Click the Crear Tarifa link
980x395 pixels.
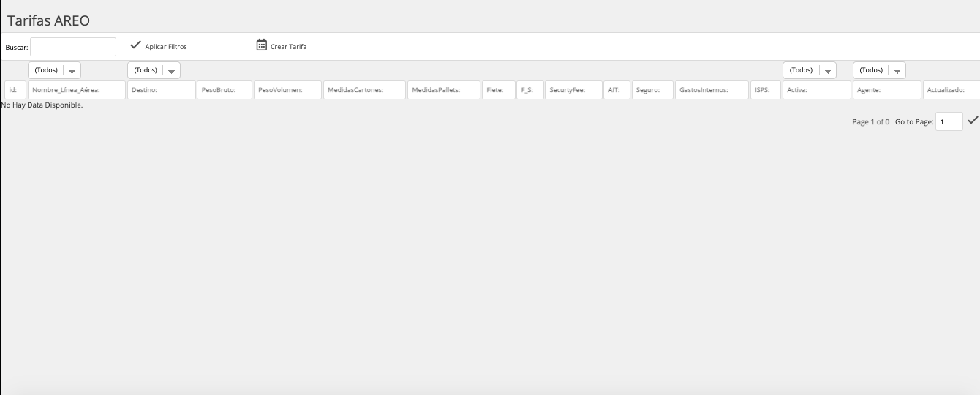(288, 47)
